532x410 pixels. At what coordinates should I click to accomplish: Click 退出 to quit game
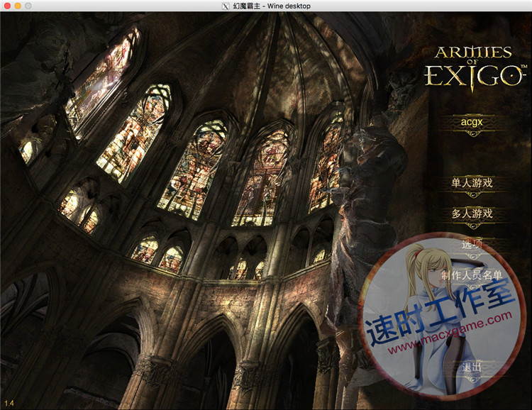[472, 367]
